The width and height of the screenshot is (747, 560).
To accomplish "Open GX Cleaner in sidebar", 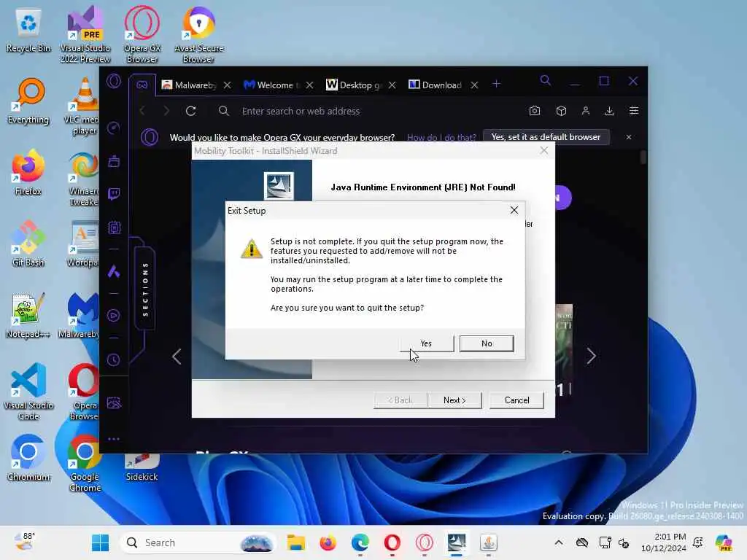I will (114, 161).
